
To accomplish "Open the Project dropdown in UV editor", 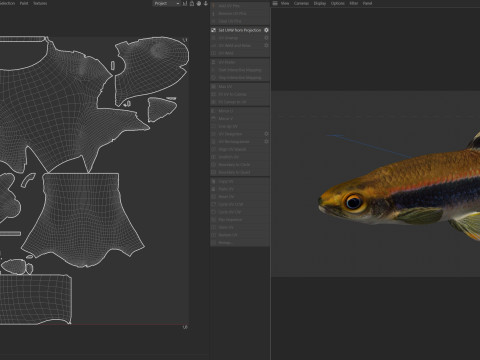I will pyautogui.click(x=167, y=3).
